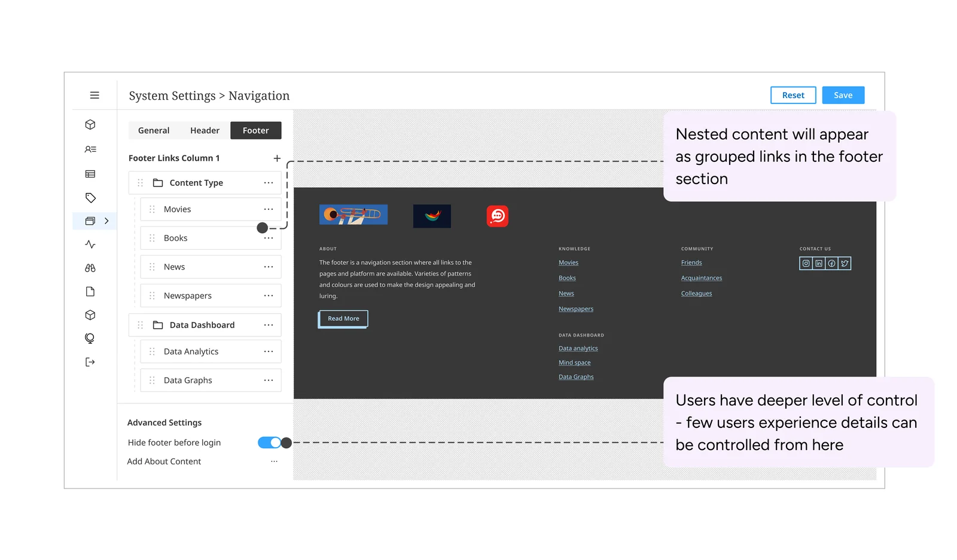Click the Colleagues footer link
The image size is (957, 560).
[x=697, y=293]
